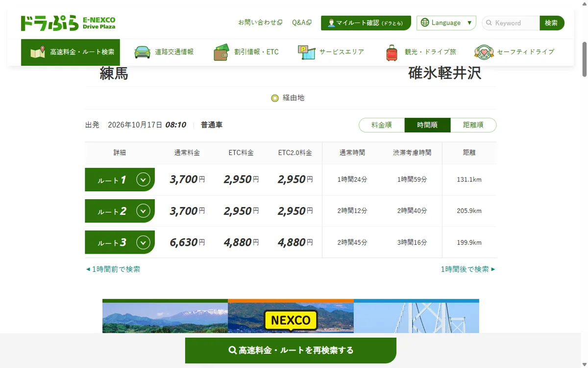This screenshot has width=588, height=368.
Task: Expand route 3 details chevron
Action: 143,242
